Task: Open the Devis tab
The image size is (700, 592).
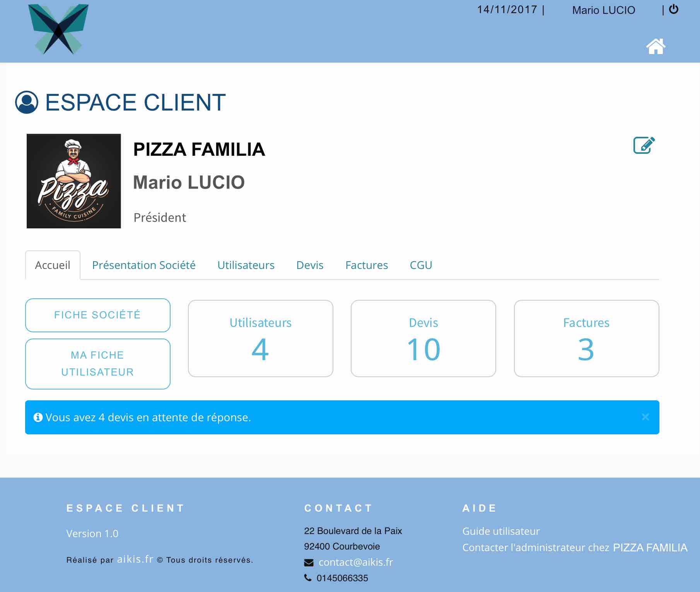Action: [310, 265]
